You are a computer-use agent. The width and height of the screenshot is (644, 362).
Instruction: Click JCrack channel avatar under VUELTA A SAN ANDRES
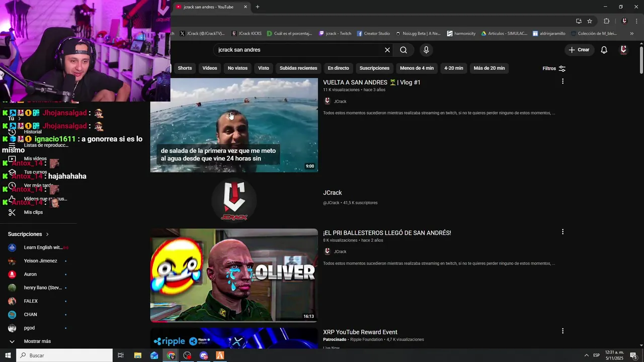tap(327, 101)
